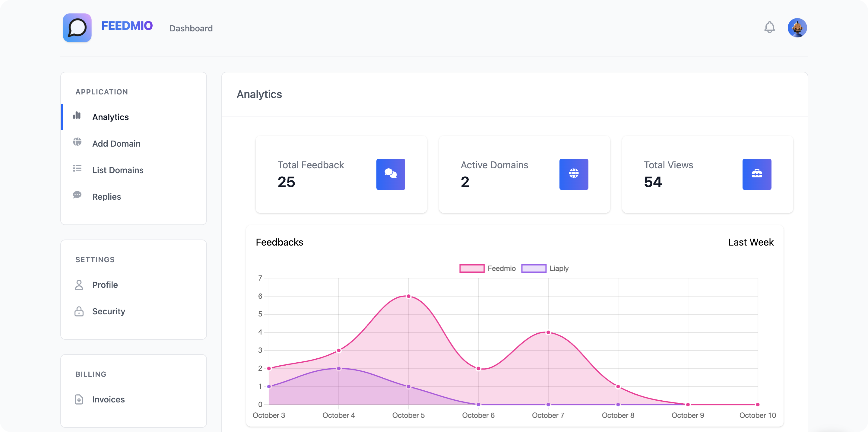Click the Total Views value 54
Viewport: 868px width, 432px height.
point(653,182)
